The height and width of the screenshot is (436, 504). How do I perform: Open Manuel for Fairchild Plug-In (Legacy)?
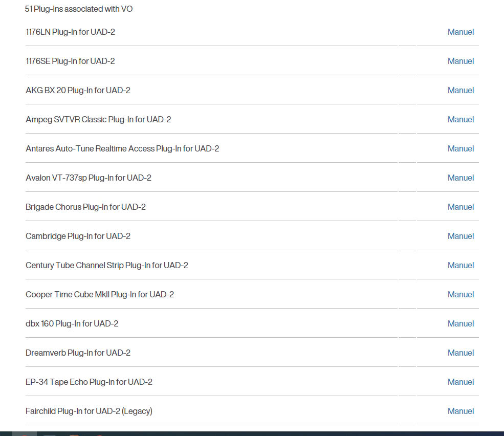point(461,411)
